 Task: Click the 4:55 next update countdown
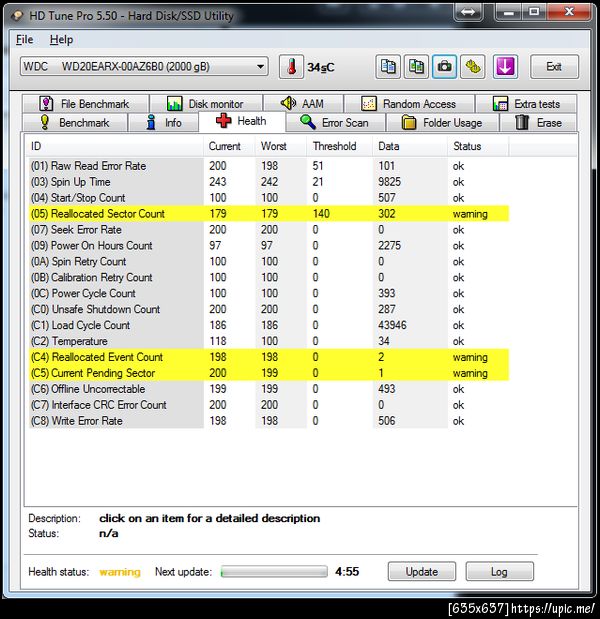(x=347, y=571)
